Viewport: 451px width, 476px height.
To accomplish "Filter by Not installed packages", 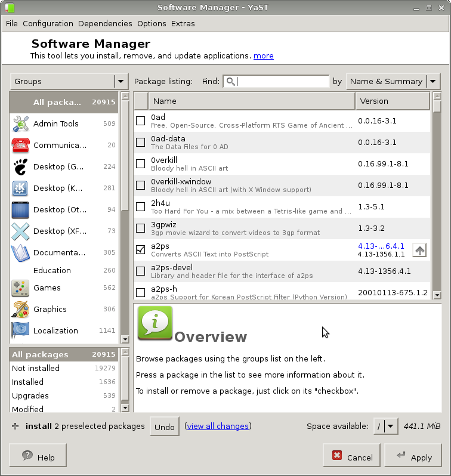I will pyautogui.click(x=64, y=368).
